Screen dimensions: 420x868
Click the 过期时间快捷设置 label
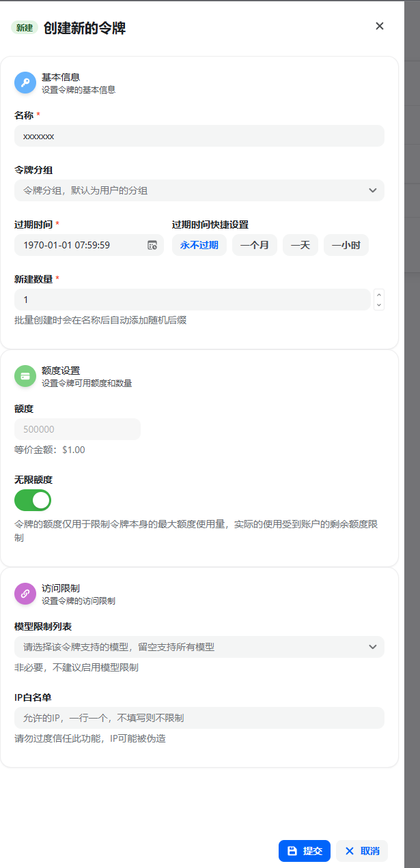pos(210,225)
